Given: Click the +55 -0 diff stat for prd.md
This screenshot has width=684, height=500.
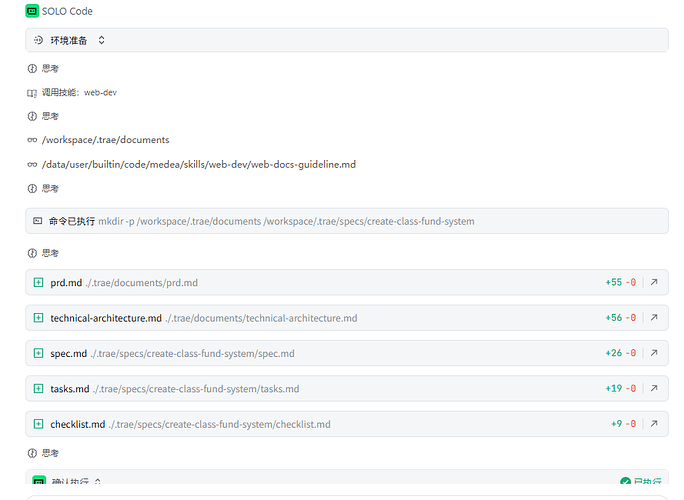Looking at the screenshot, I should (x=620, y=282).
